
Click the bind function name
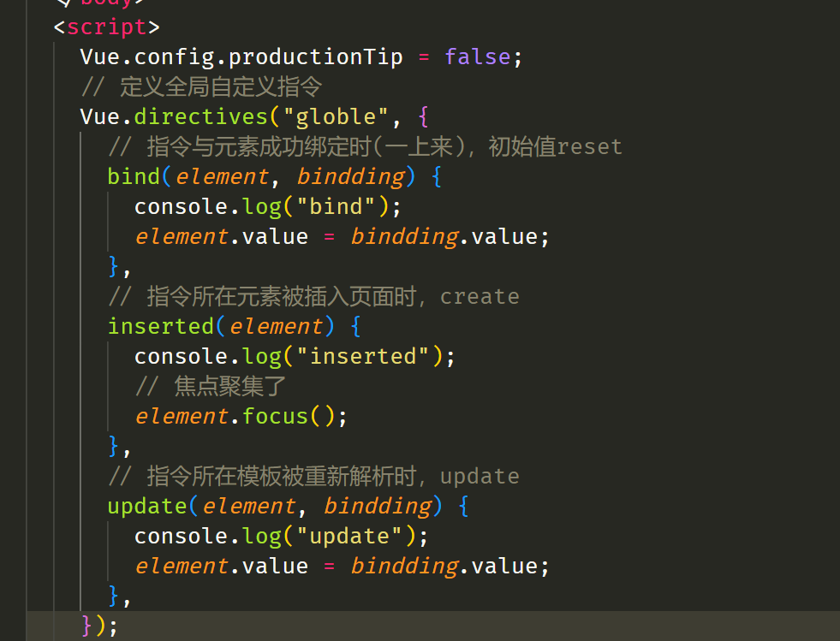(134, 176)
